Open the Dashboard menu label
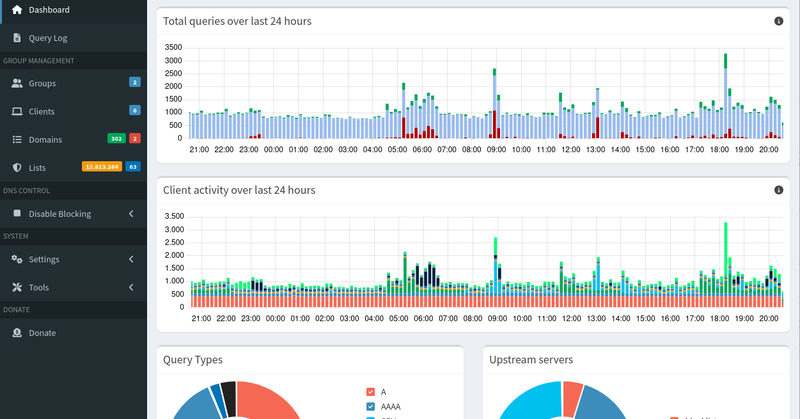 coord(49,10)
